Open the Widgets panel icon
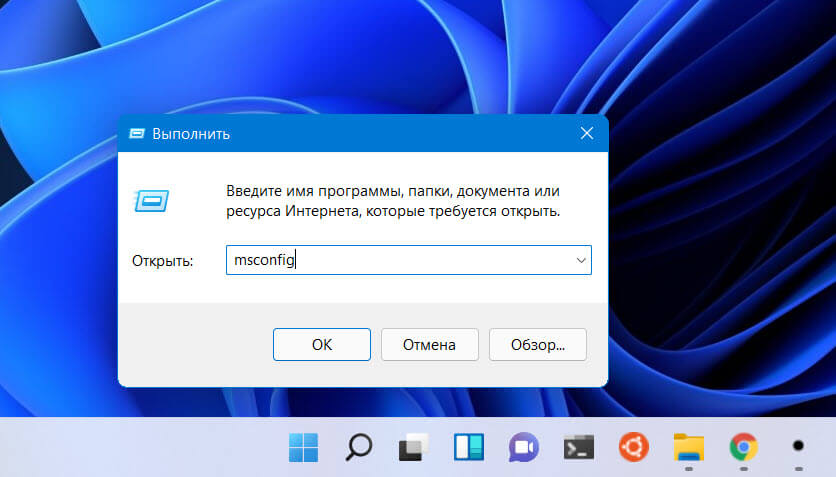Screen dimensions: 836x477 pyautogui.click(x=469, y=447)
